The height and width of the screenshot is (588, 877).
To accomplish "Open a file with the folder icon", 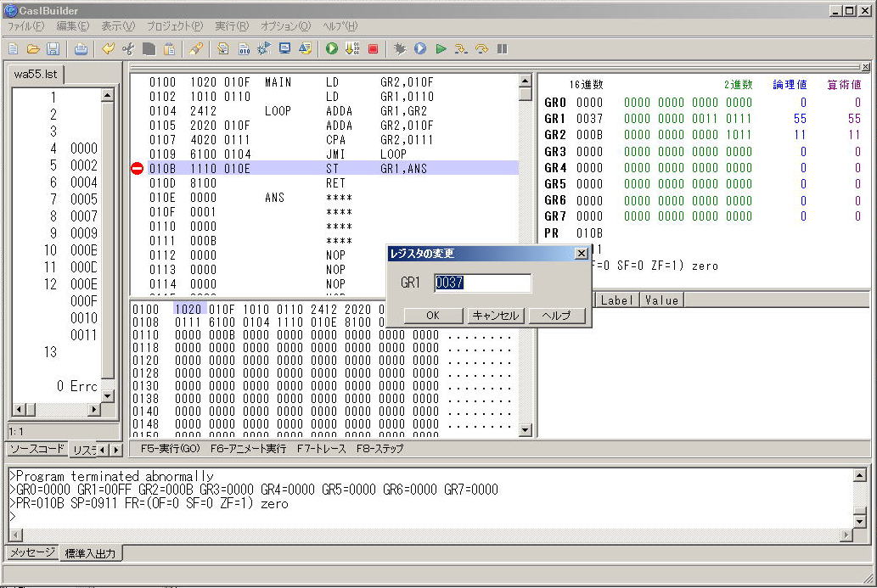I will click(33, 49).
